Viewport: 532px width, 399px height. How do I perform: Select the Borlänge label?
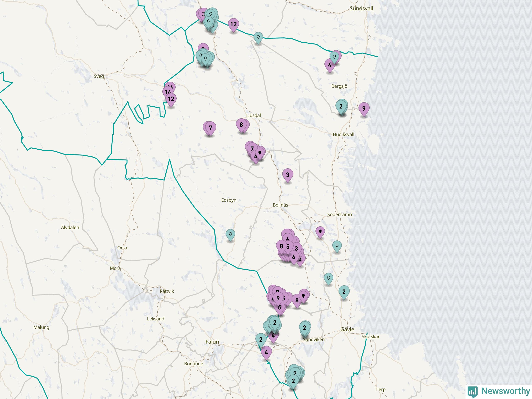click(194, 364)
